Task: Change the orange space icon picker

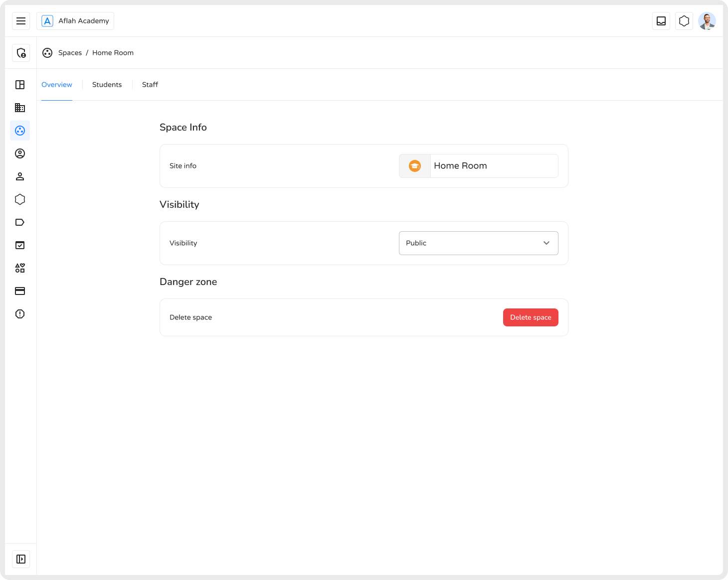Action: (x=415, y=166)
